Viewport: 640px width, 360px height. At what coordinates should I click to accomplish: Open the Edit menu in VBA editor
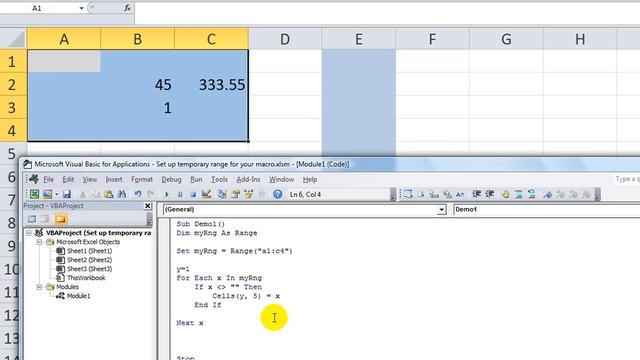pyautogui.click(x=68, y=180)
